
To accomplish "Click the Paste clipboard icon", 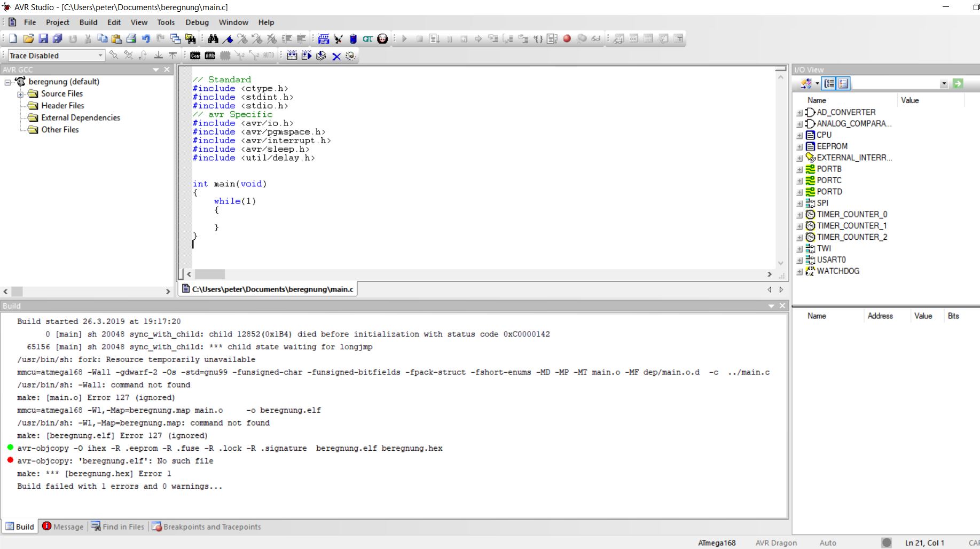I will [116, 38].
